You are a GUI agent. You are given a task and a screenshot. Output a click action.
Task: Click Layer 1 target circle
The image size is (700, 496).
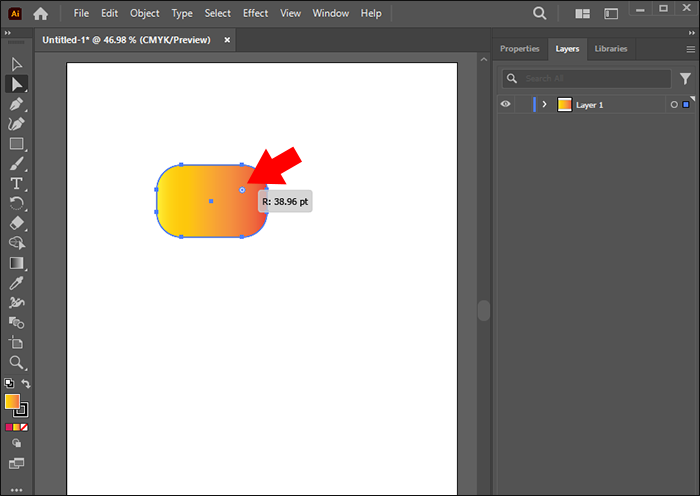(x=674, y=104)
